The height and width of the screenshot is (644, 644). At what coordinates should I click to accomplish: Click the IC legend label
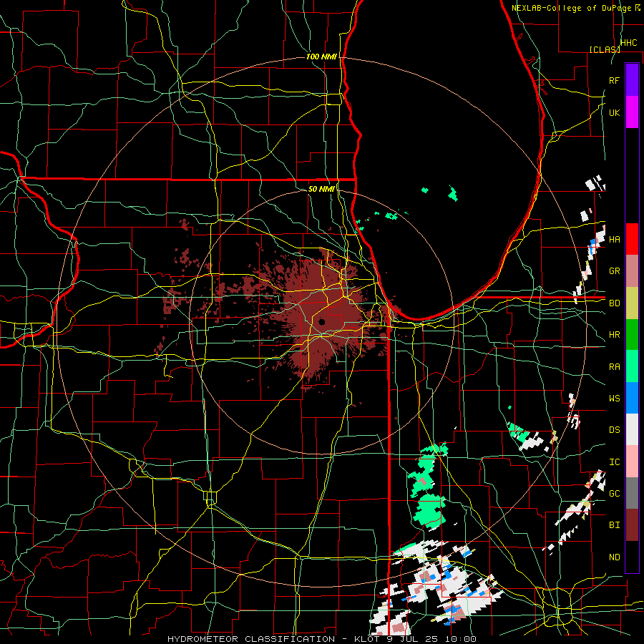[614, 462]
